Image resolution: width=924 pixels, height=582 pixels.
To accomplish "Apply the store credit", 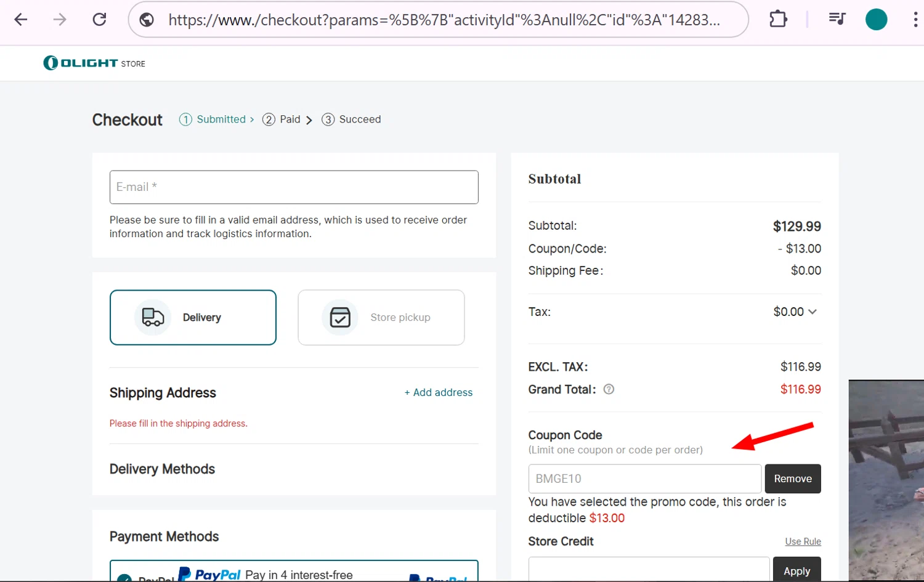I will [x=796, y=570].
